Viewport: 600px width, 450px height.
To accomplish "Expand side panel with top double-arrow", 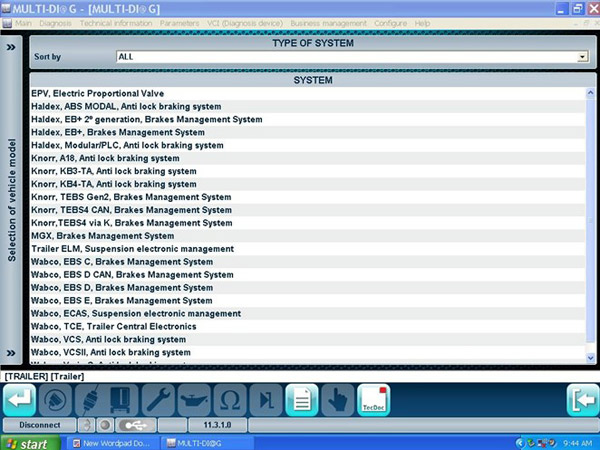I will pyautogui.click(x=10, y=46).
